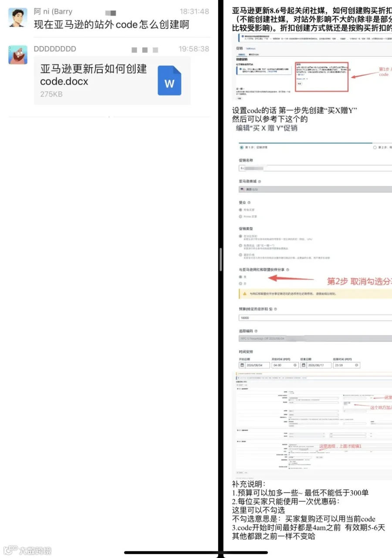Open the 亚马逊商城 美国 (US) dropdown
This screenshot has height=558, width=392.
pyautogui.click(x=315, y=189)
